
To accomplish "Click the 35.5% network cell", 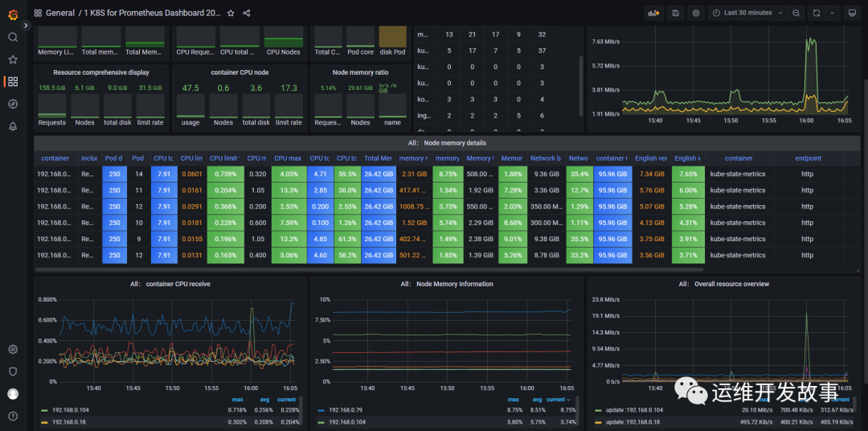I will coord(579,240).
